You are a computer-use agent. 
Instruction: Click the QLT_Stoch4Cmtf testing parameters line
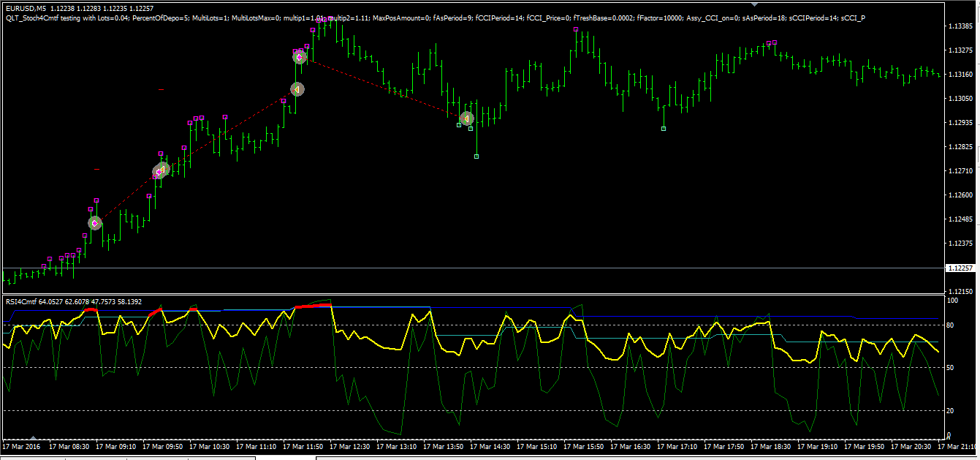click(435, 18)
